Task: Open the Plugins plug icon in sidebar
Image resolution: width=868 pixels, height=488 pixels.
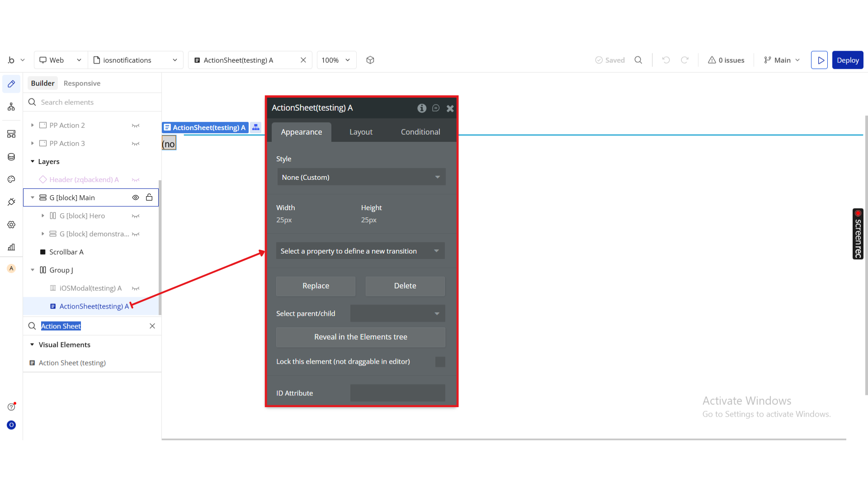Action: 11,202
